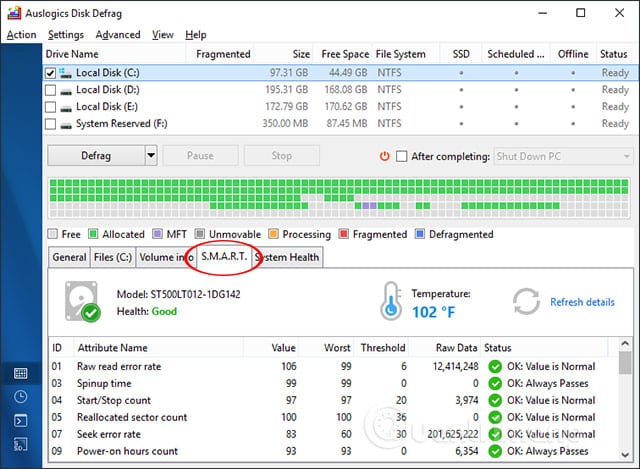Click green check icon for Start/Stop count
This screenshot has width=640, height=469.
(495, 400)
